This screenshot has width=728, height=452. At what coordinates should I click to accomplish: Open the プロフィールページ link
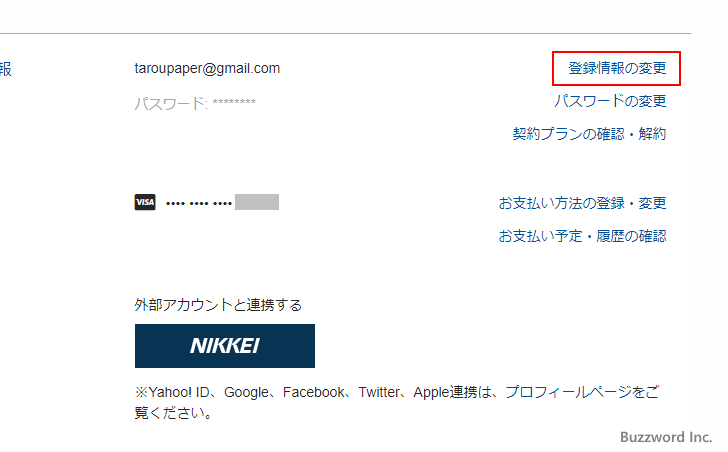tap(569, 392)
